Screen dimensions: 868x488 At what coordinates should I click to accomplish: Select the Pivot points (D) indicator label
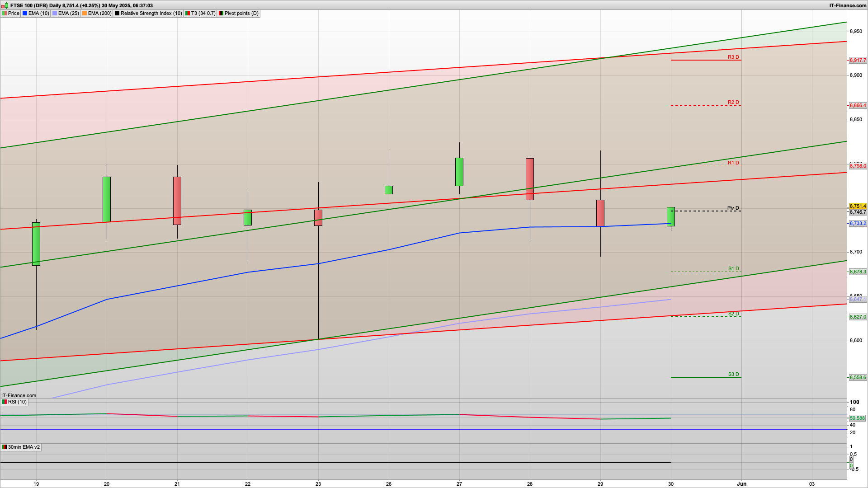[241, 13]
